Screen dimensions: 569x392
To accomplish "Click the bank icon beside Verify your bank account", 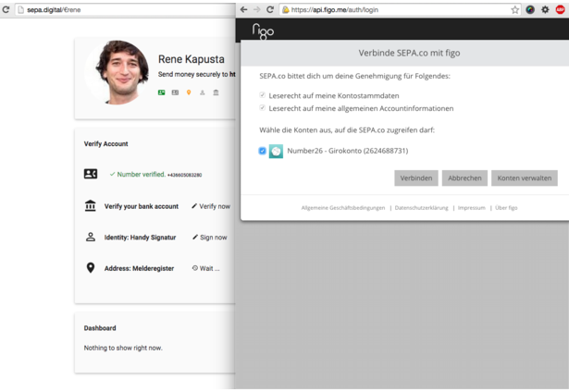I will [91, 205].
